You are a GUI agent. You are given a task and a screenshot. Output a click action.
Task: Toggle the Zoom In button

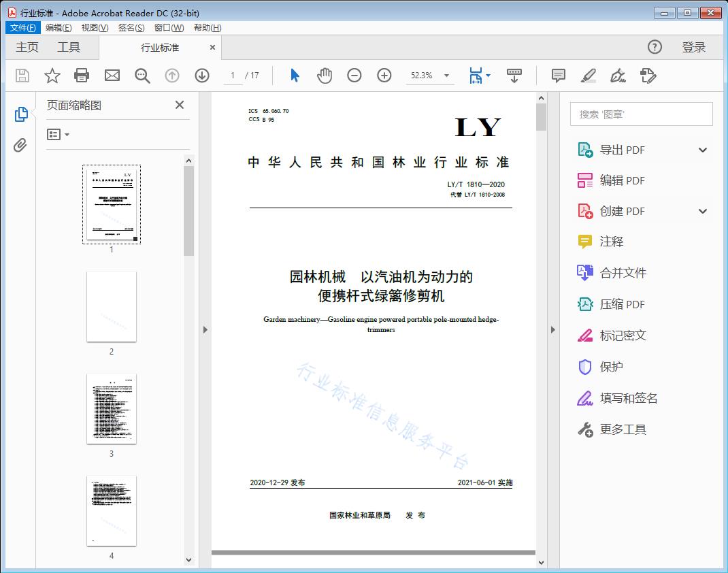384,76
